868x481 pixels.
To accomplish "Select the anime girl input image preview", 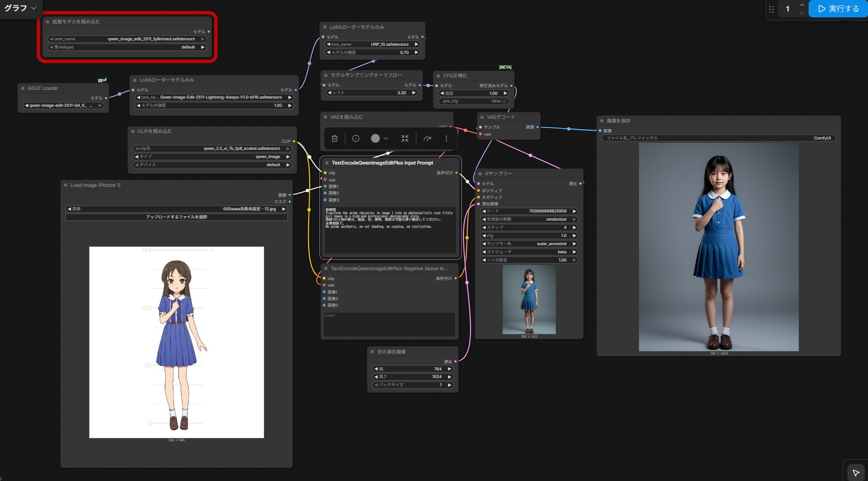I will pos(177,342).
